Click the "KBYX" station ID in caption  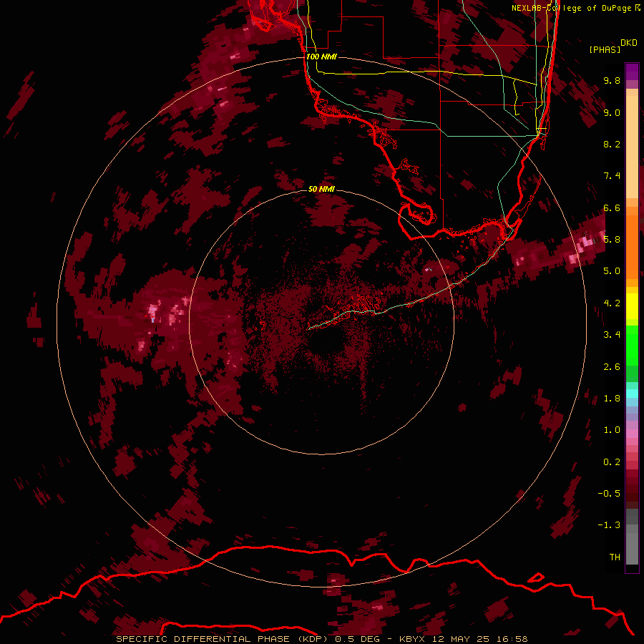(x=414, y=639)
